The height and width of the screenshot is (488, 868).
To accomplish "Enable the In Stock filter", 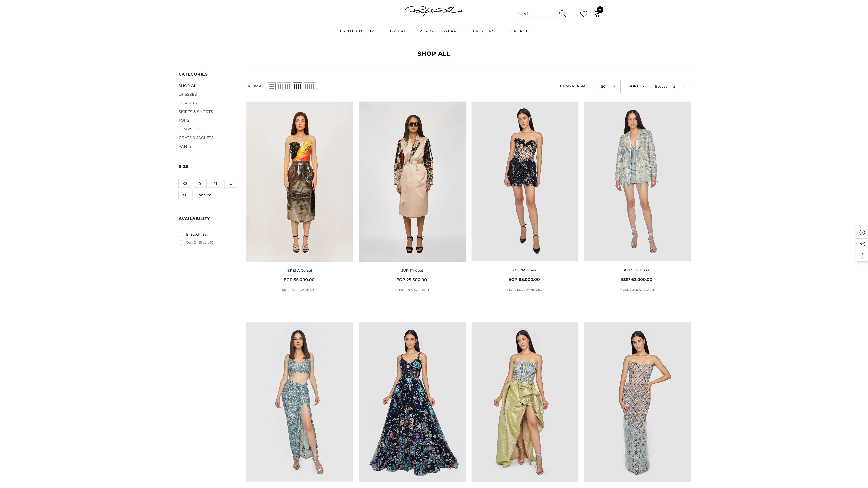I will pyautogui.click(x=181, y=234).
